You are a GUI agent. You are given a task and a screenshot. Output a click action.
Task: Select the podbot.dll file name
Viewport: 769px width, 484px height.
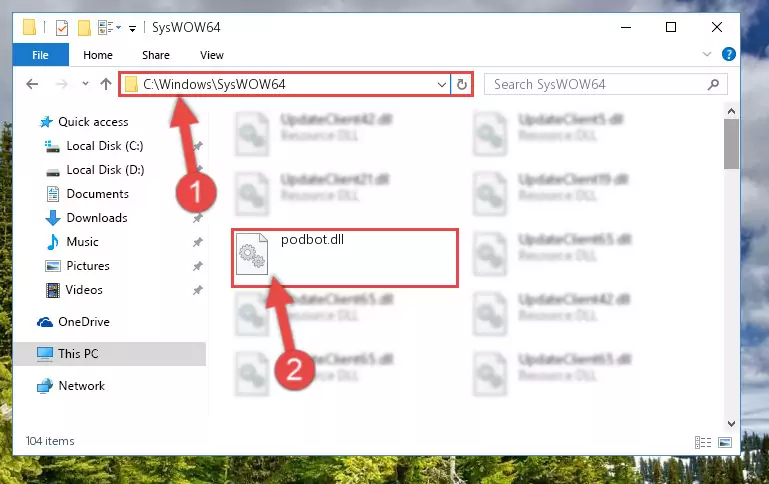coord(312,239)
